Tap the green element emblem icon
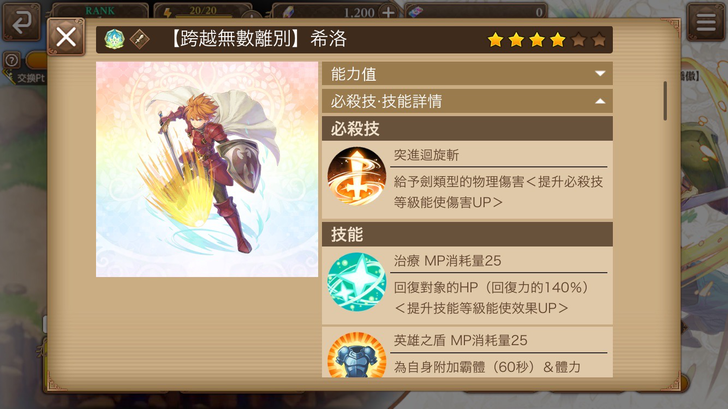Viewport: 728px width, 409px height. click(x=114, y=39)
